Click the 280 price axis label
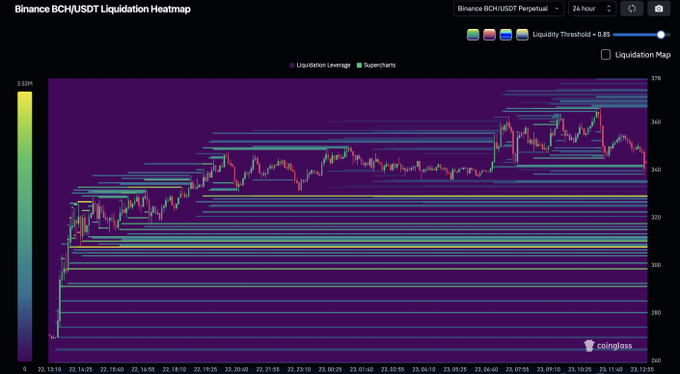Viewport: 680px width, 374px height. 655,313
